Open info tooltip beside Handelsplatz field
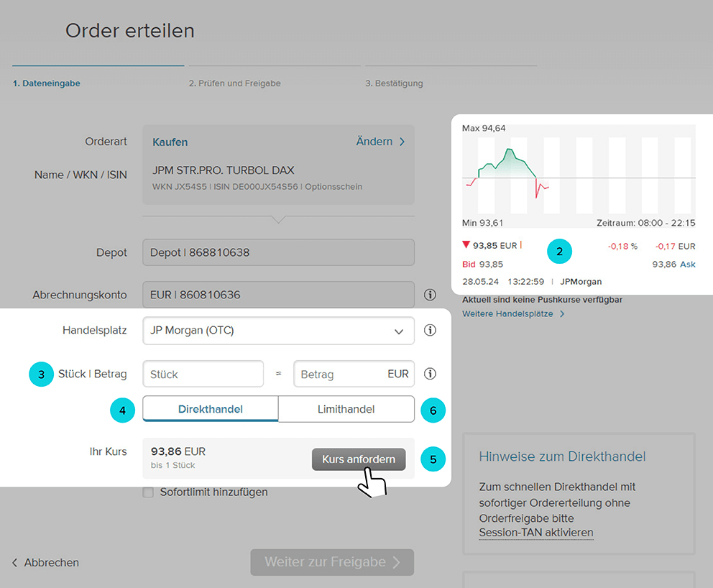Screen dimensions: 713x588 430,330
